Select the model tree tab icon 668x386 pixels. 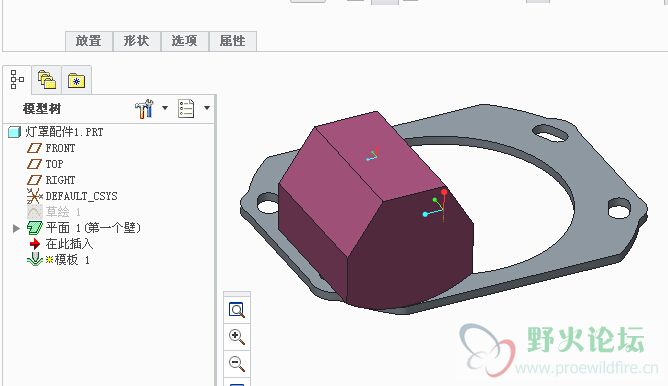[x=17, y=80]
